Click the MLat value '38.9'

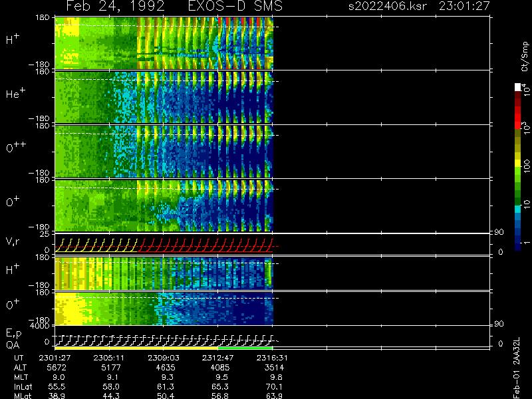tap(57, 396)
